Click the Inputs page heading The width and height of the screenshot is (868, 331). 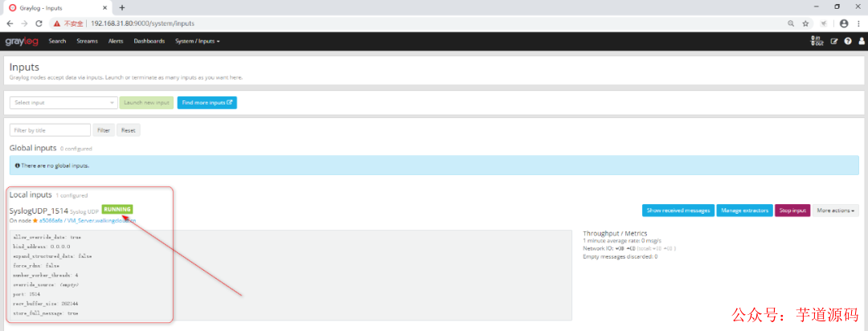coord(24,67)
